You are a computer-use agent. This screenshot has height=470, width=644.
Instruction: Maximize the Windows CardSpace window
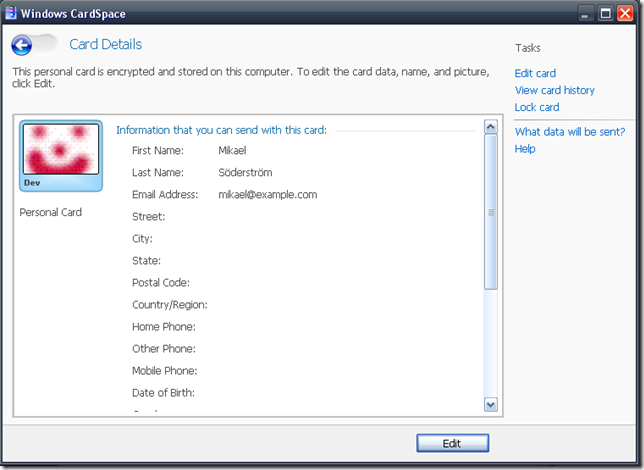[x=605, y=13]
